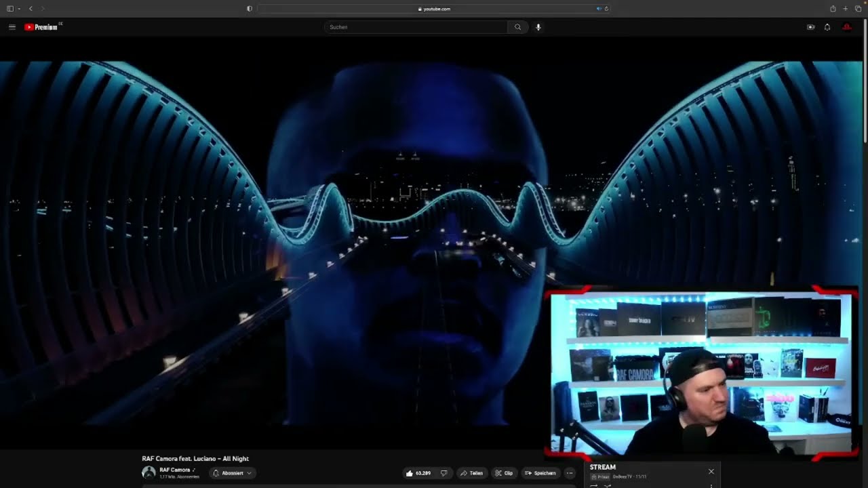Open the more actions three-dot menu
The image size is (868, 488).
click(570, 473)
